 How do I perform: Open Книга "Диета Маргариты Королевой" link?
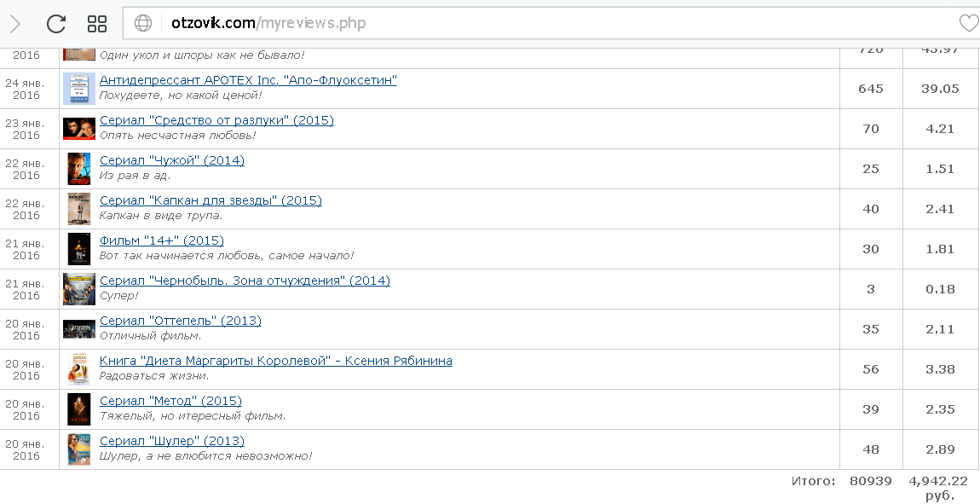pyautogui.click(x=275, y=361)
